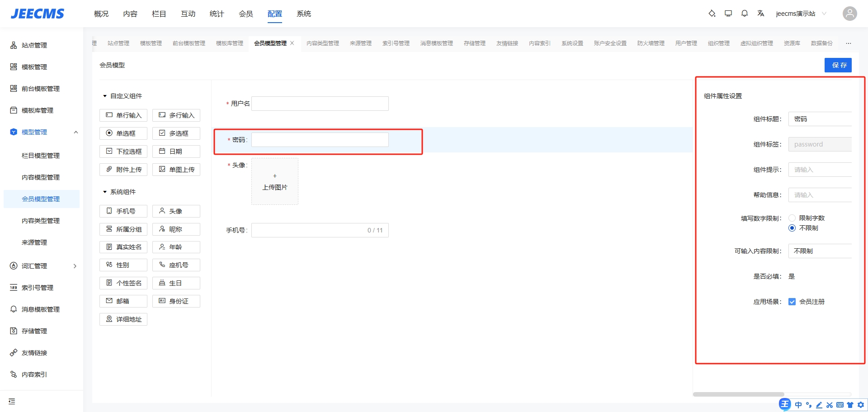Add the 性别 system component
This screenshot has height=412, width=868.
(123, 265)
